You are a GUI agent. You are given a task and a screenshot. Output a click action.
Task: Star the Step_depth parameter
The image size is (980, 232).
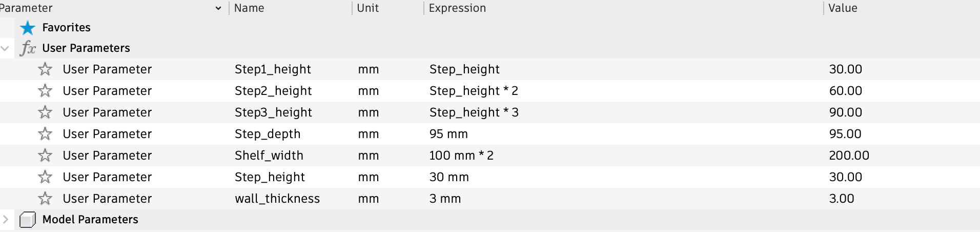(x=45, y=134)
